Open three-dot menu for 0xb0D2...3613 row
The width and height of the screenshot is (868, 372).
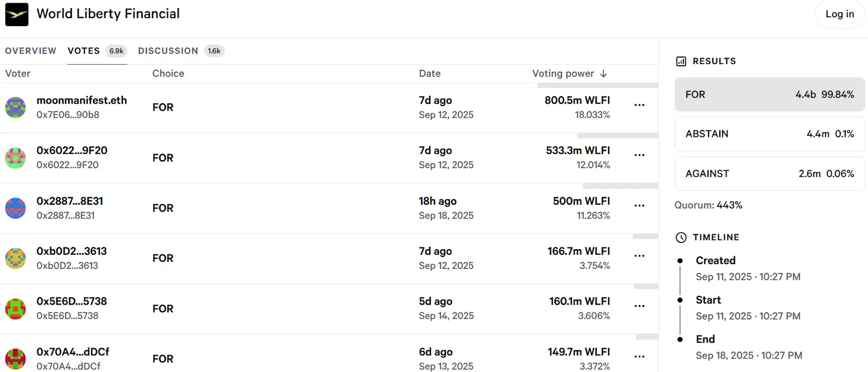pyautogui.click(x=639, y=256)
